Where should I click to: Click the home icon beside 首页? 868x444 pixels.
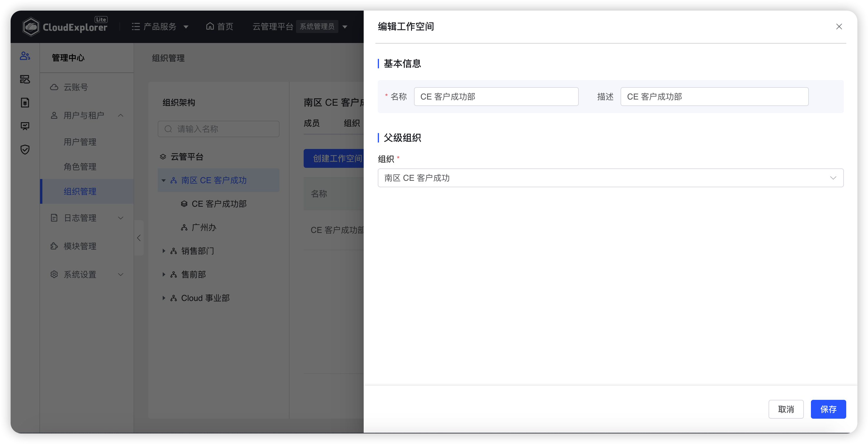pyautogui.click(x=210, y=26)
